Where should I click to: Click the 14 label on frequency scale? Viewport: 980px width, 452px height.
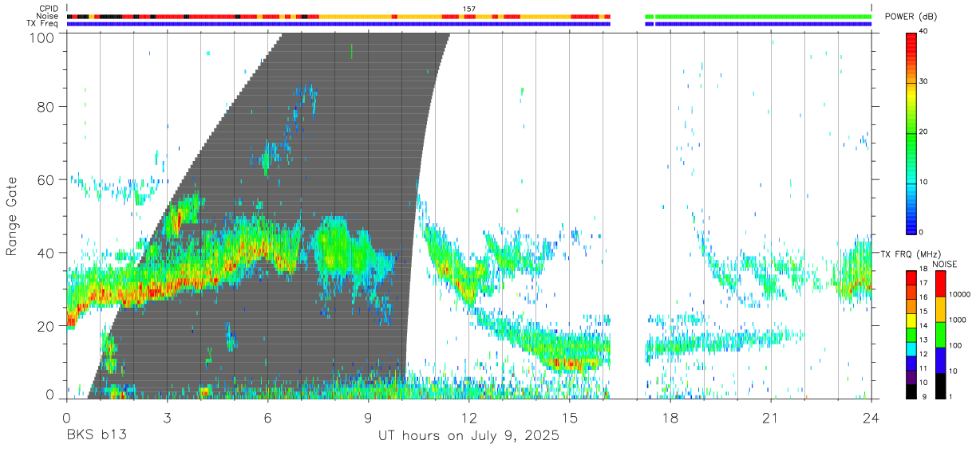point(923,326)
